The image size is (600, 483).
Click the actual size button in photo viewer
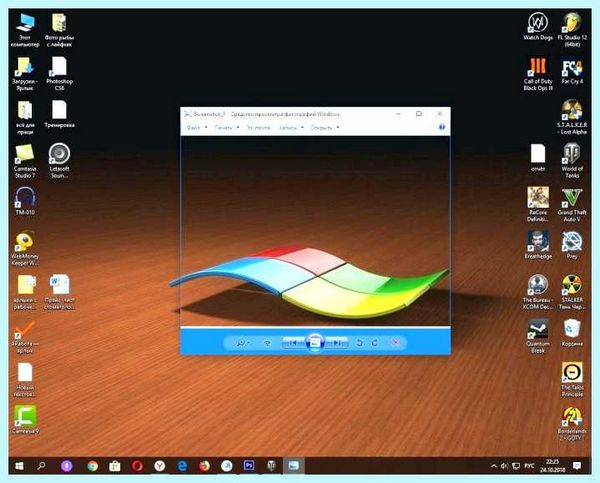click(268, 343)
